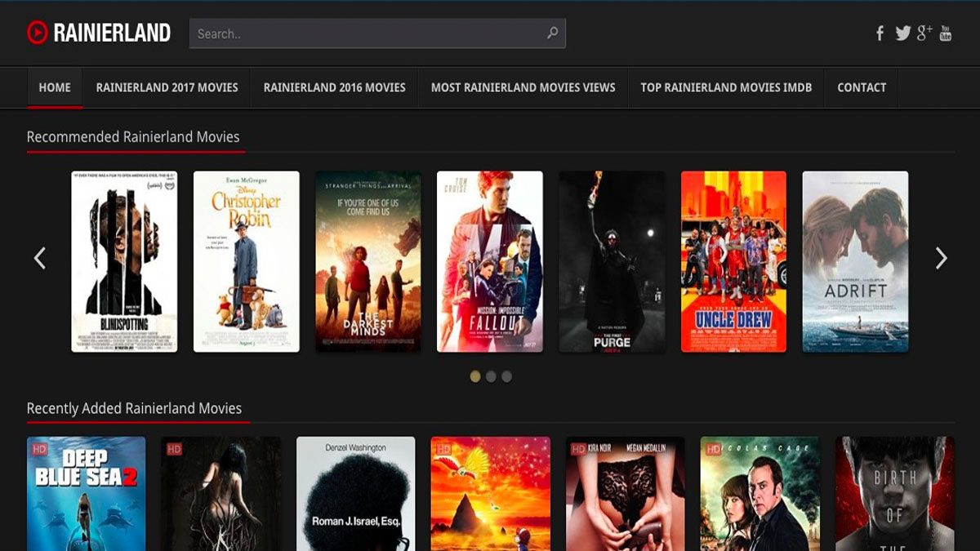Screen dimensions: 980x551
Task: Click HD badge on Kira Noir poster
Action: [x=578, y=448]
